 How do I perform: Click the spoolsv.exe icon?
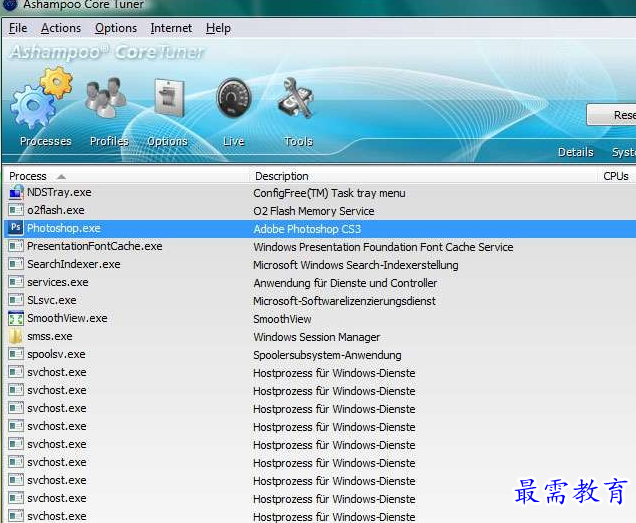tap(16, 354)
